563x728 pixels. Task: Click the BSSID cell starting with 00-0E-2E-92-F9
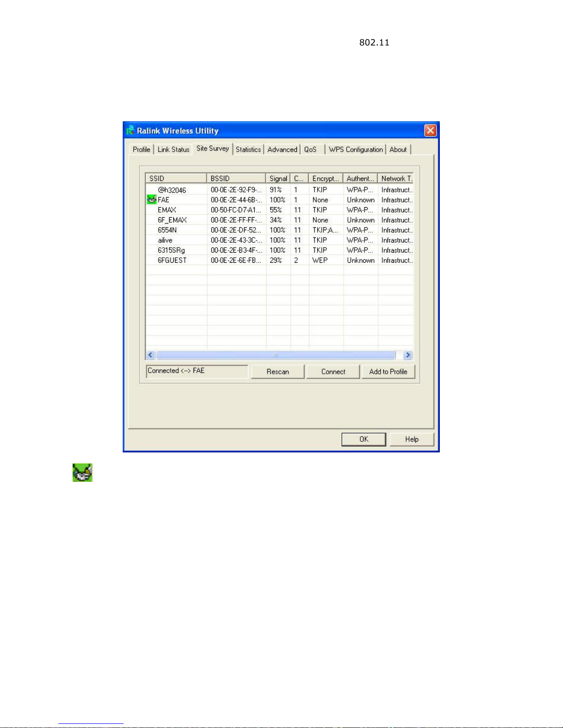point(236,190)
